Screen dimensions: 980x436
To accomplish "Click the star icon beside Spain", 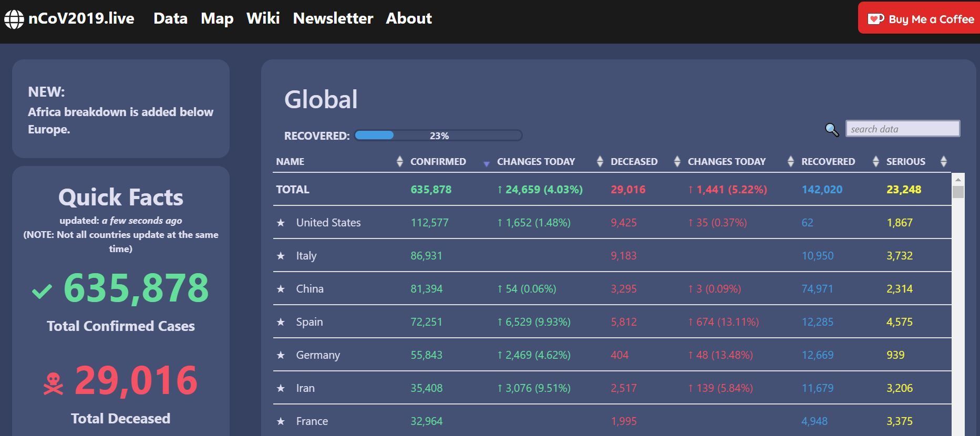I will pos(281,322).
